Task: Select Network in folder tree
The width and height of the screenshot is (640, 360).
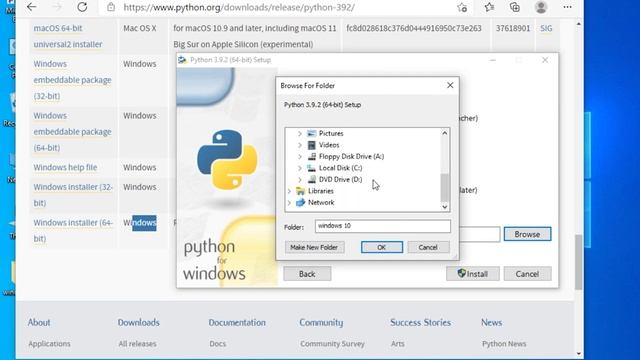Action: 321,202
